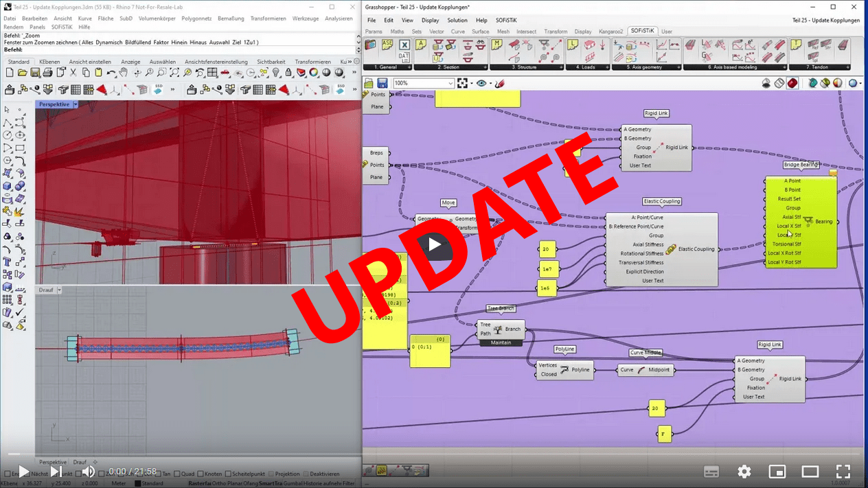This screenshot has width=868, height=488.
Task: Switch to the Kangaroo2 tab
Action: tap(610, 32)
